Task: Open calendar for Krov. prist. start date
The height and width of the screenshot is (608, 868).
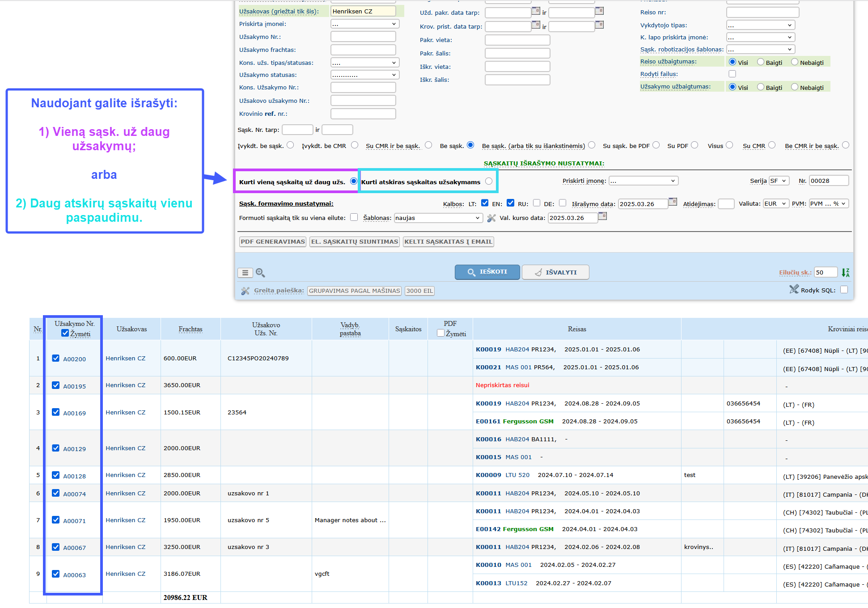Action: tap(536, 25)
